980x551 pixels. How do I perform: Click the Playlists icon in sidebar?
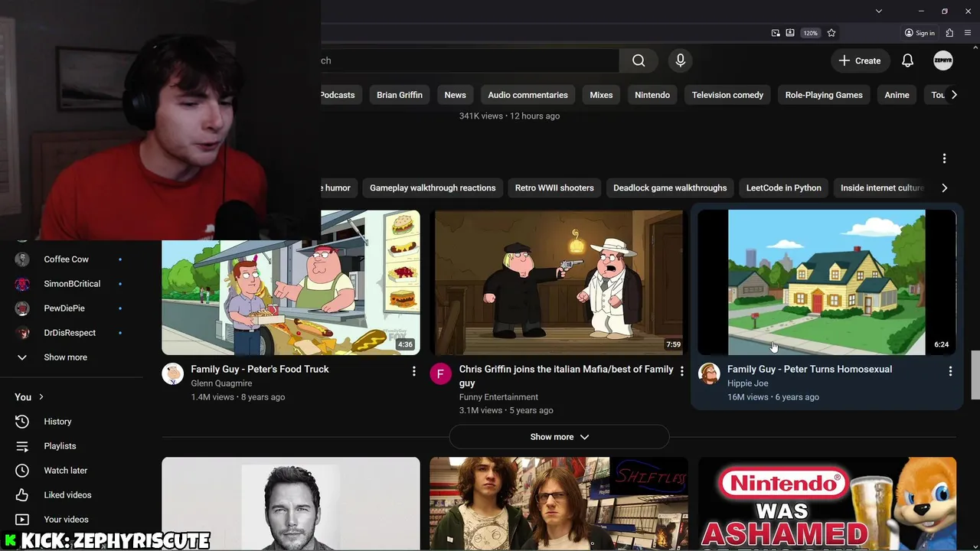tap(22, 446)
